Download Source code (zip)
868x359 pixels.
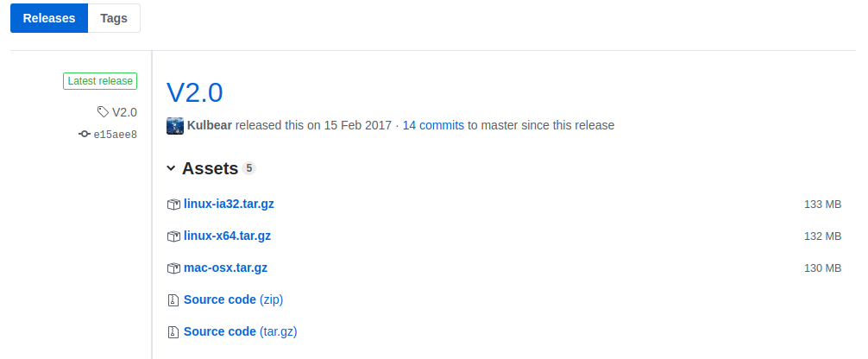coord(233,299)
